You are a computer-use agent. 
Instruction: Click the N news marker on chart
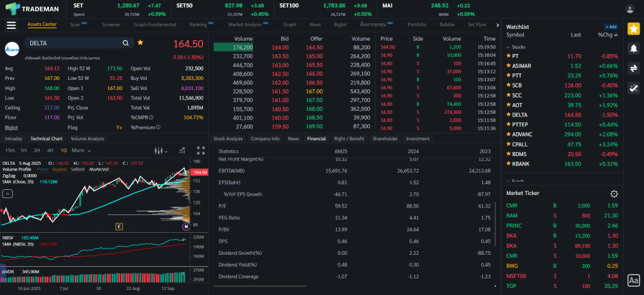click(x=186, y=226)
